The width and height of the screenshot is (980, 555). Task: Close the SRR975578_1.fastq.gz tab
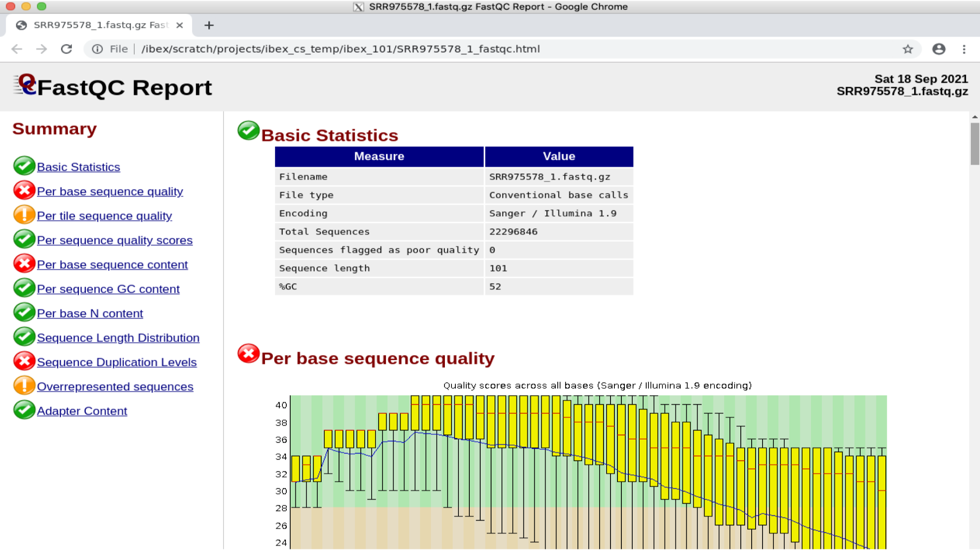tap(180, 25)
